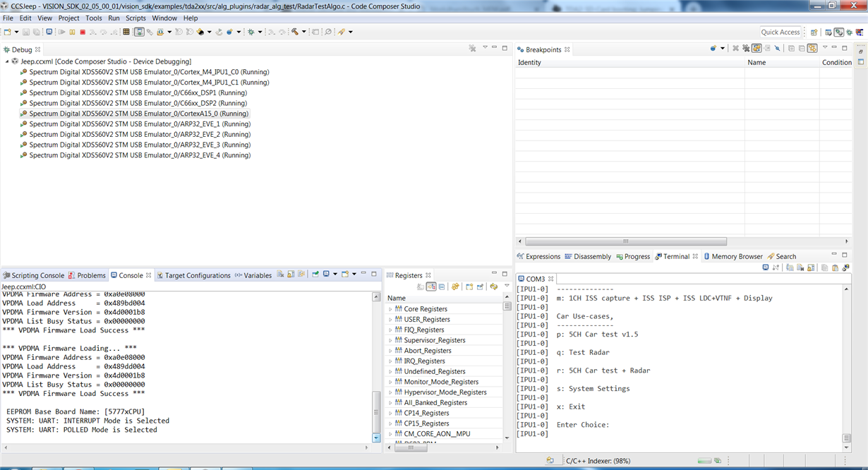The image size is (868, 470).
Task: Toggle layout button in Registers toolbar
Action: (431, 287)
